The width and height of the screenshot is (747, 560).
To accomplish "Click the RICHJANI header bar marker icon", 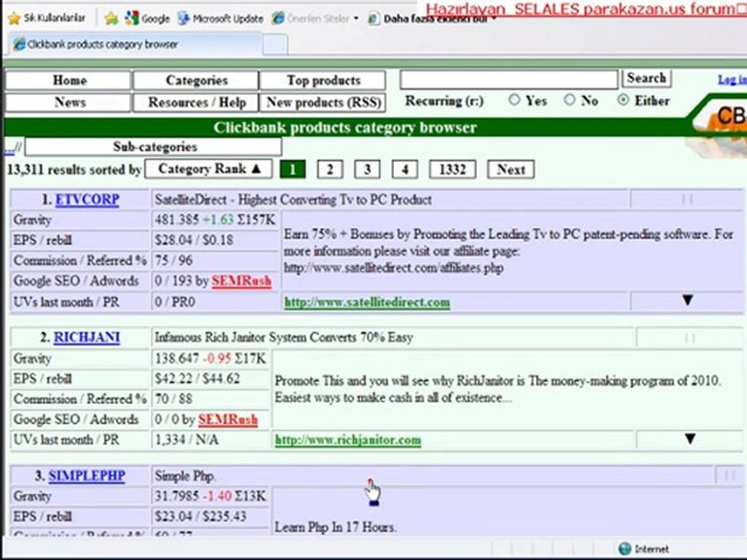I will (x=689, y=338).
